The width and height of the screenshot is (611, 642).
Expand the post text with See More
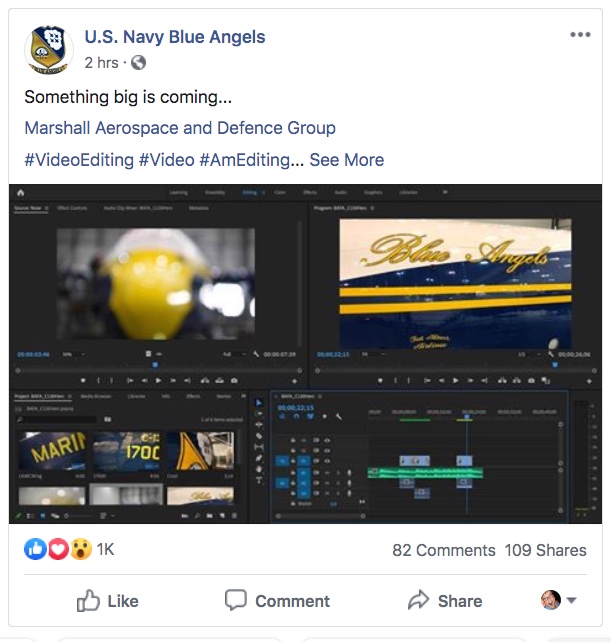(x=346, y=160)
